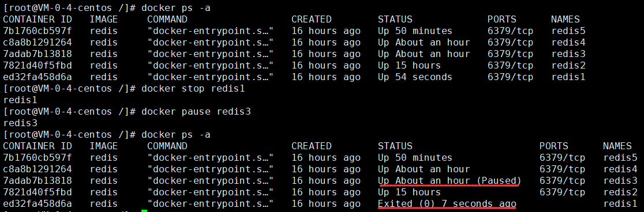Click container ID 7adab7b13818 in the paused row
This screenshot has width=644, height=212.
37,181
